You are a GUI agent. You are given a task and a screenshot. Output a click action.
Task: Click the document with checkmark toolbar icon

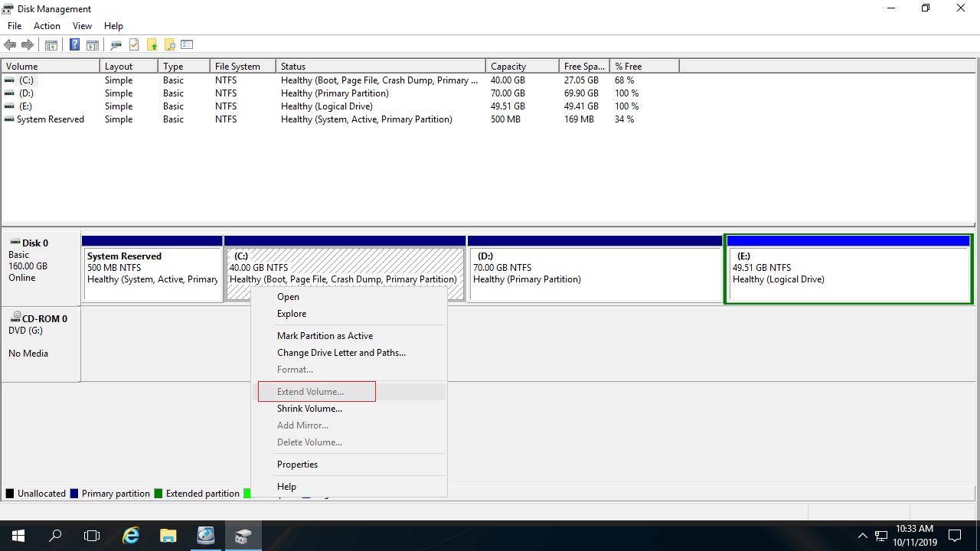click(x=134, y=45)
